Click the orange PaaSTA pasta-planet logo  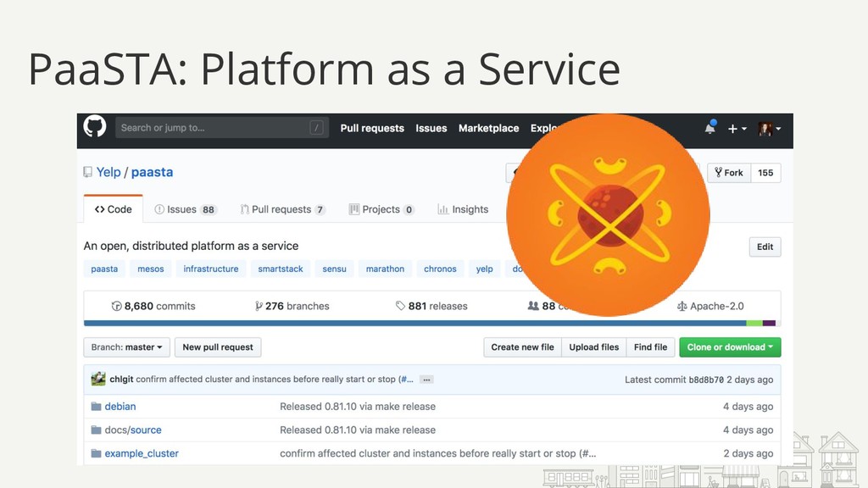608,214
